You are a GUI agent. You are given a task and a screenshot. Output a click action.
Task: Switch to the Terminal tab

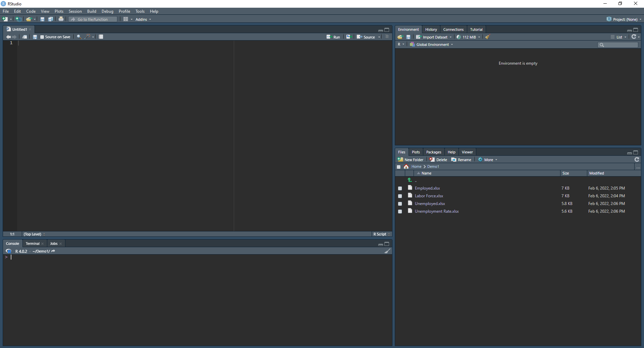pyautogui.click(x=33, y=243)
